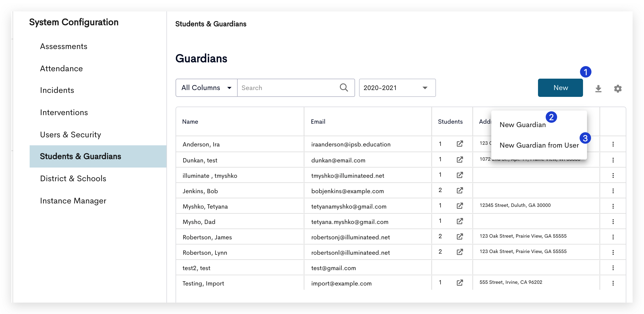644x314 pixels.
Task: Open students link for Testing, Import
Action: point(460,283)
